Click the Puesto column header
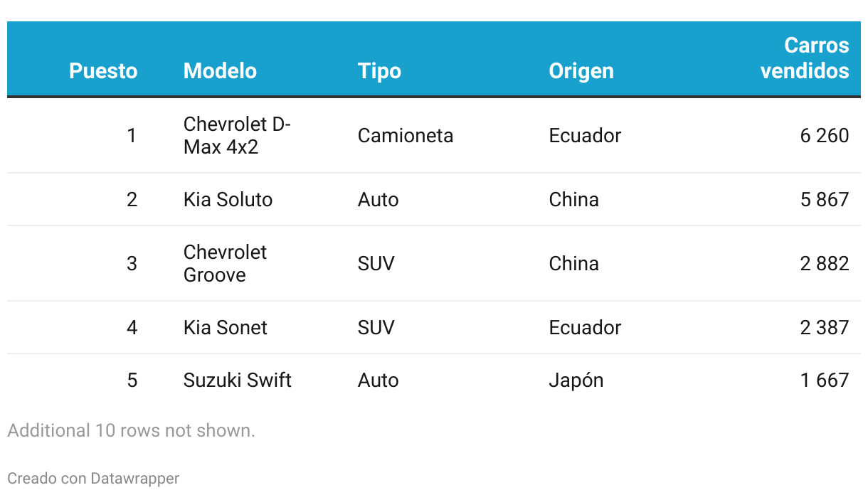This screenshot has width=868, height=495. pos(103,71)
